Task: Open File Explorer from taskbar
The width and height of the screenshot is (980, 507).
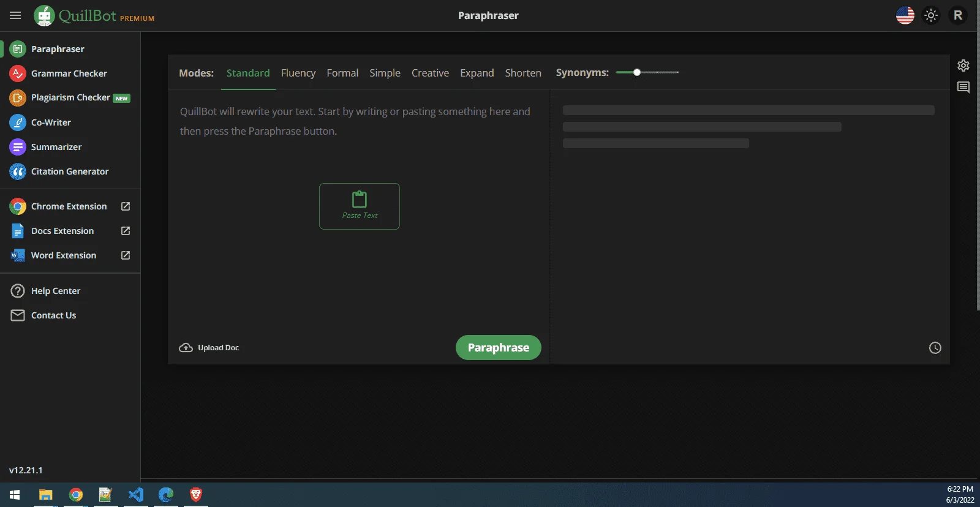Action: (46, 495)
